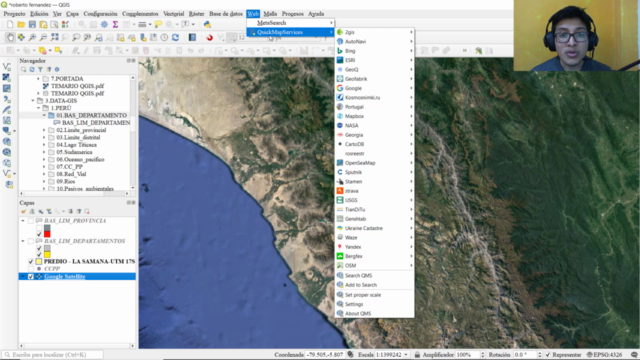
Task: Open the EPSG:4326 projection button
Action: (604, 355)
